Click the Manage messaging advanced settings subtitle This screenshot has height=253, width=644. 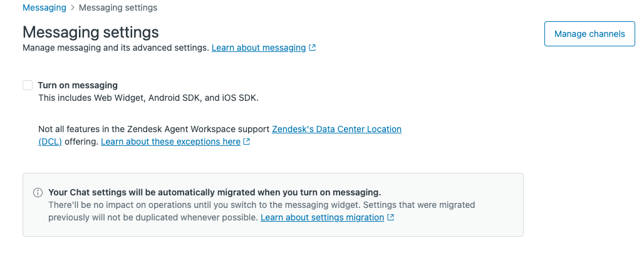pyautogui.click(x=115, y=48)
